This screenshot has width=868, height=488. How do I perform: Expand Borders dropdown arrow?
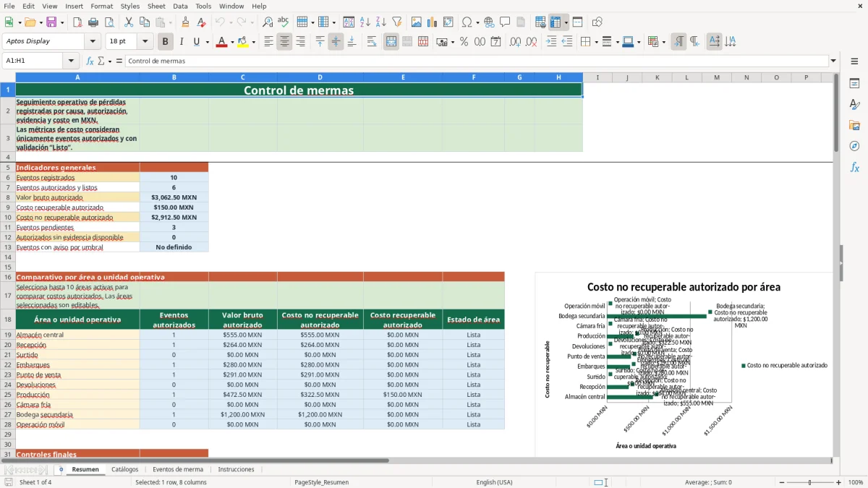(596, 42)
